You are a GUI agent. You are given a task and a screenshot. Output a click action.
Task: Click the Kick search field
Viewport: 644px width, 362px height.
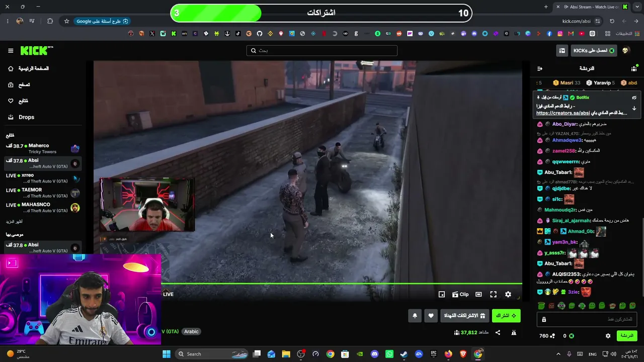(x=322, y=51)
